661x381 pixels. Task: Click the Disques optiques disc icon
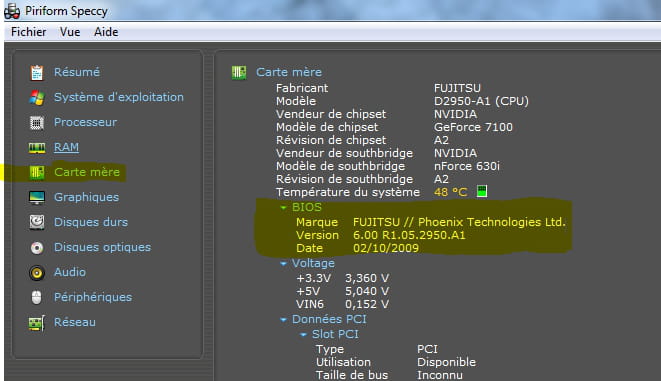coord(37,247)
